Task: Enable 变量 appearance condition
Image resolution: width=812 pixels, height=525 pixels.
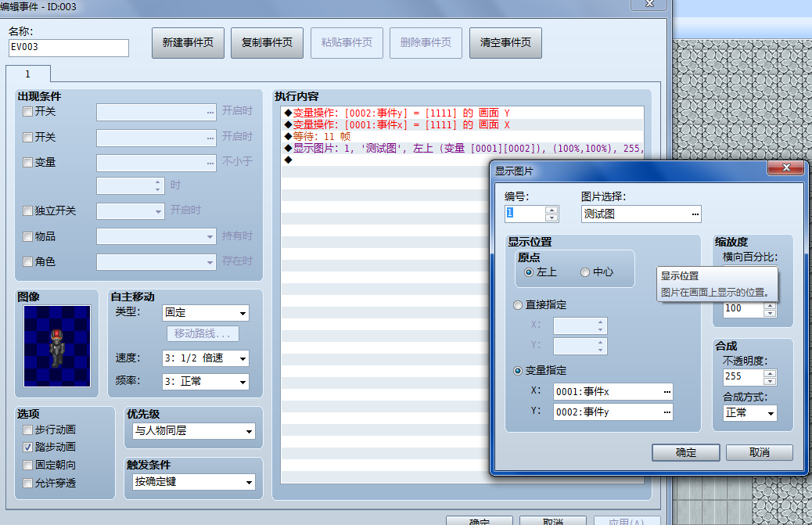Action: [x=28, y=163]
